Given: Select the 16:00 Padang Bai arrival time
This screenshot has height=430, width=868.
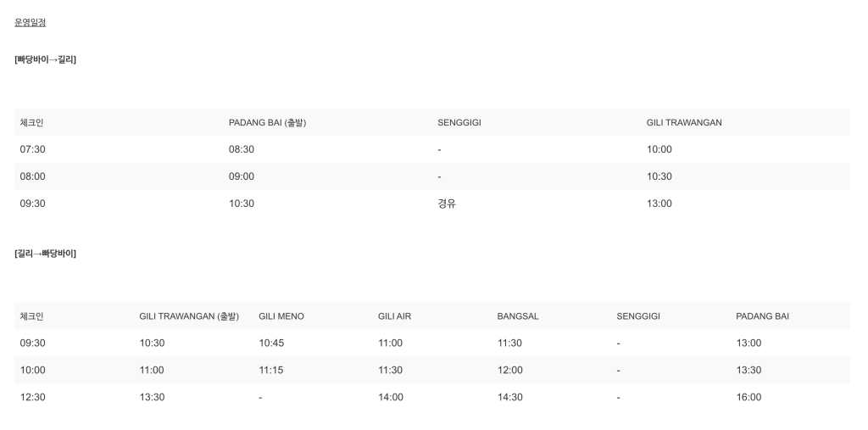Looking at the screenshot, I should point(748,398).
